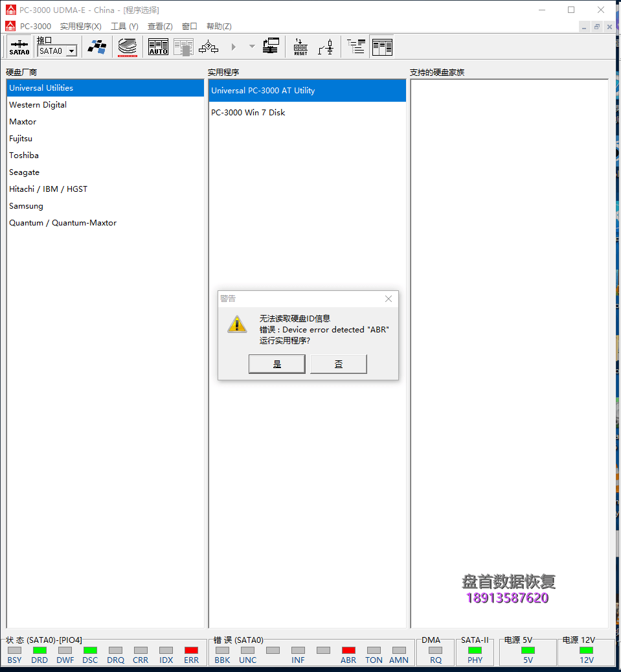Select Maxtor in vendor list

click(106, 122)
